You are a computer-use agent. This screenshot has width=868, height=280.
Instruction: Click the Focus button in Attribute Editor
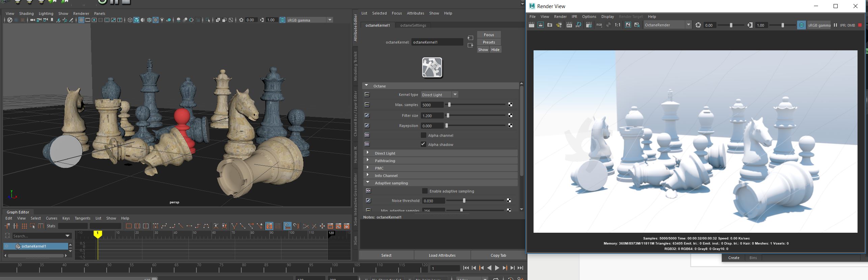(489, 35)
